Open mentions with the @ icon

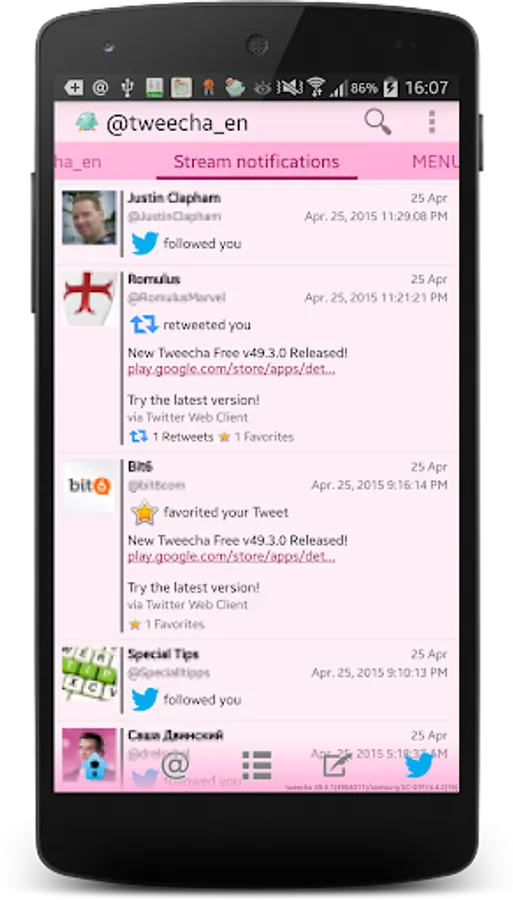point(175,765)
